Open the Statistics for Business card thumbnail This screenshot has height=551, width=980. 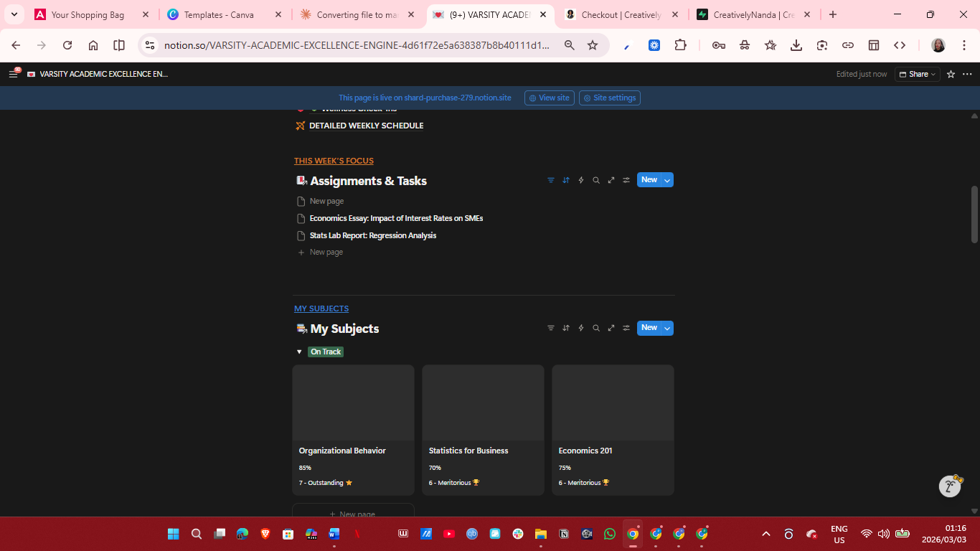pos(483,402)
